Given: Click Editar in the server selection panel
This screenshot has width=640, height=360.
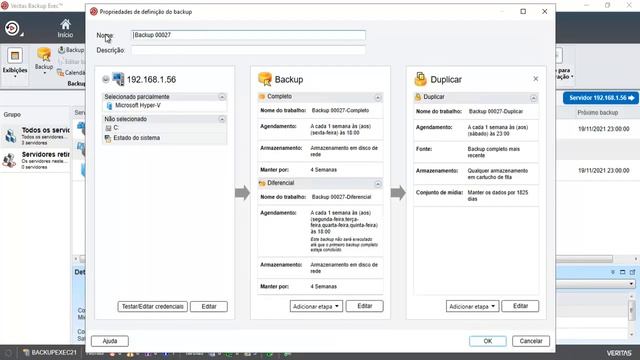Looking at the screenshot, I should point(209,306).
